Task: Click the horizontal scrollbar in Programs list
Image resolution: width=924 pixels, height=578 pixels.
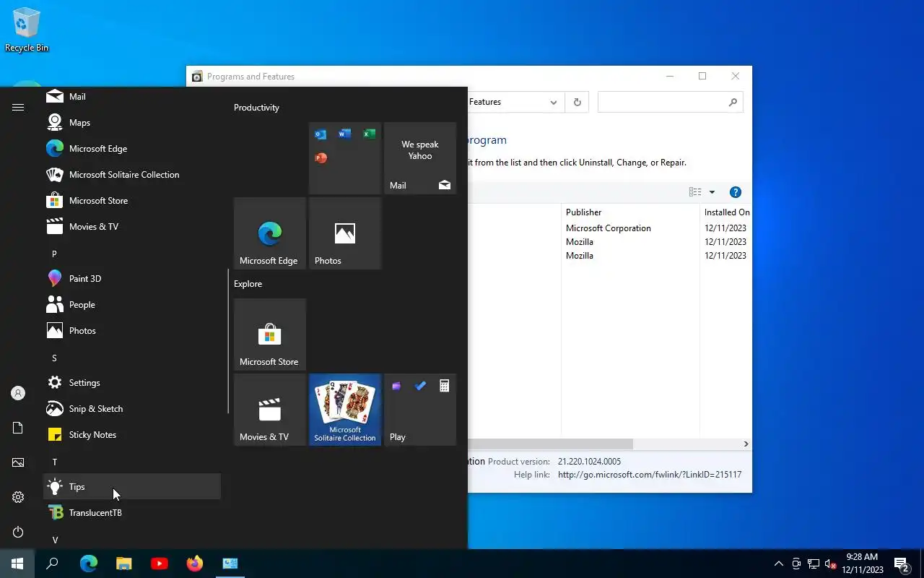Action: point(550,444)
